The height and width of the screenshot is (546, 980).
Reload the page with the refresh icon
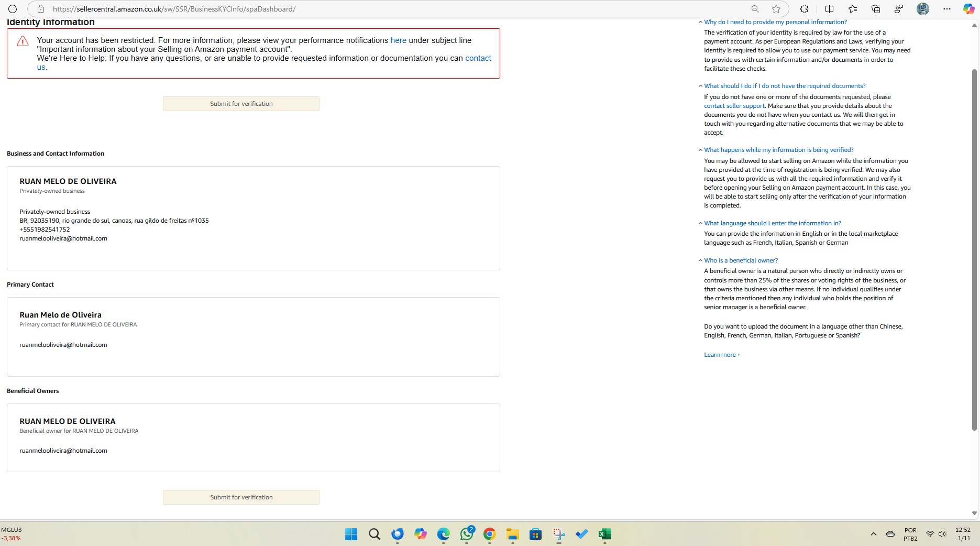(x=13, y=9)
